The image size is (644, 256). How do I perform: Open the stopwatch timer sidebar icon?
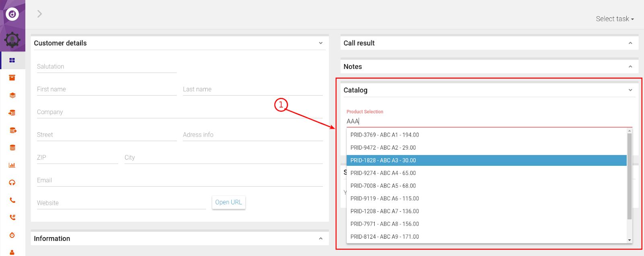pos(12,235)
